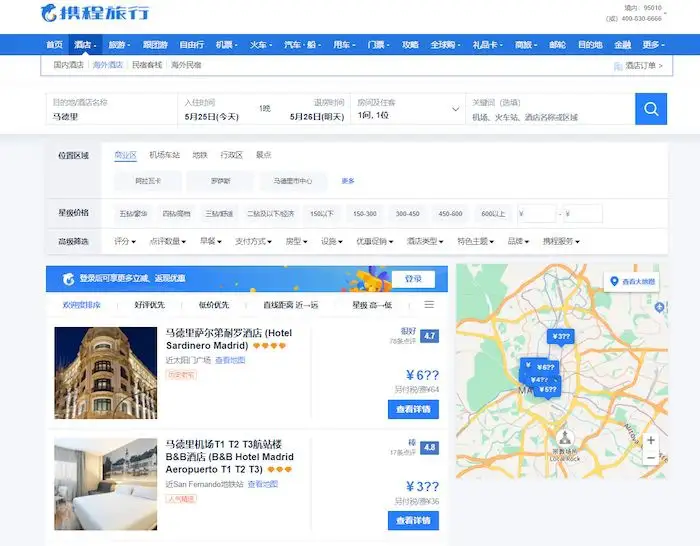Screen dimensions: 700x546
Task: Click the minimum price ¥ input box
Action: [x=537, y=214]
